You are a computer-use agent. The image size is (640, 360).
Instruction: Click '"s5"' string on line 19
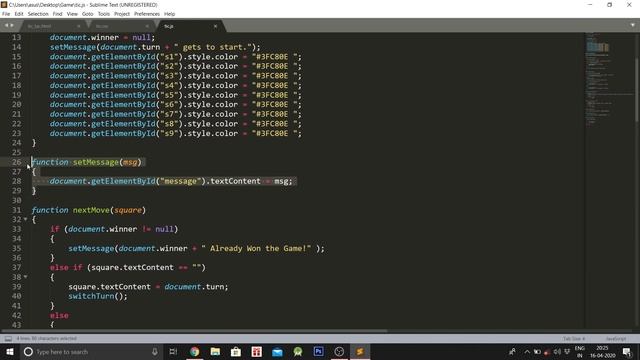[169, 95]
